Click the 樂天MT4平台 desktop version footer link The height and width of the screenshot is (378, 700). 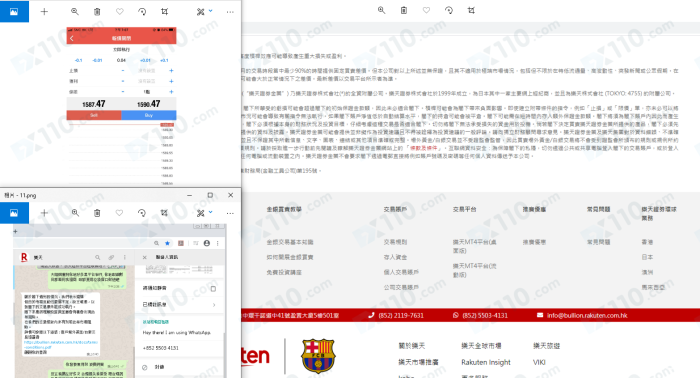[x=474, y=246]
